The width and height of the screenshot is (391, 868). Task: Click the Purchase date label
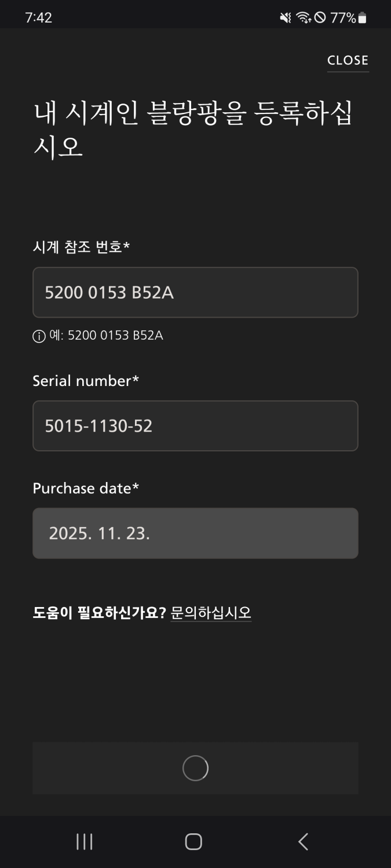pos(86,488)
